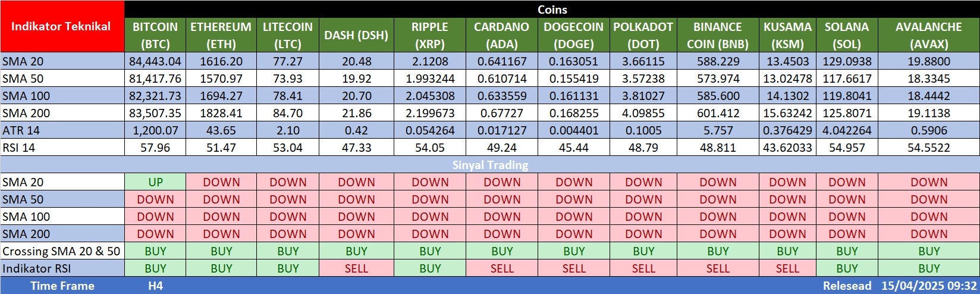Image resolution: width=980 pixels, height=294 pixels.
Task: Select the Time Frame label cell
Action: [x=62, y=286]
